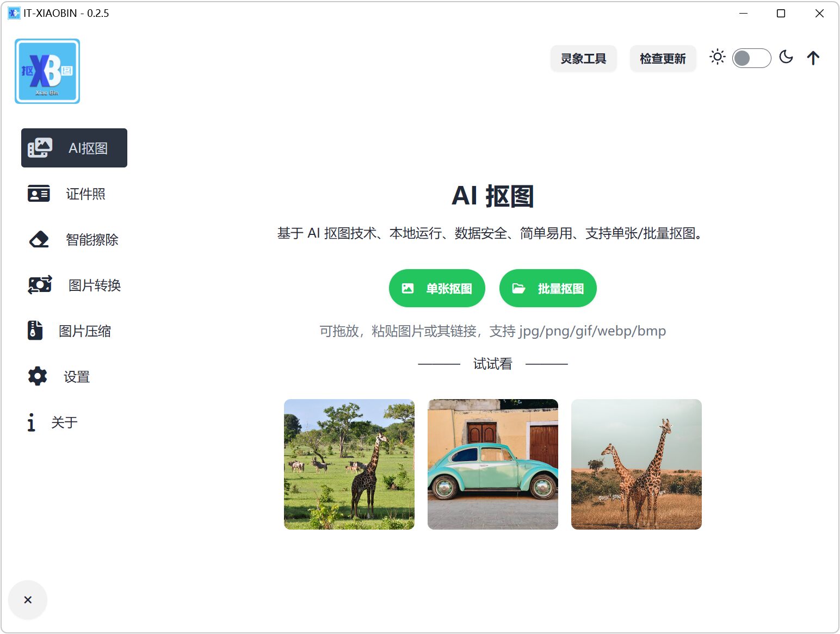Open 设置 via the gear icon

click(38, 376)
